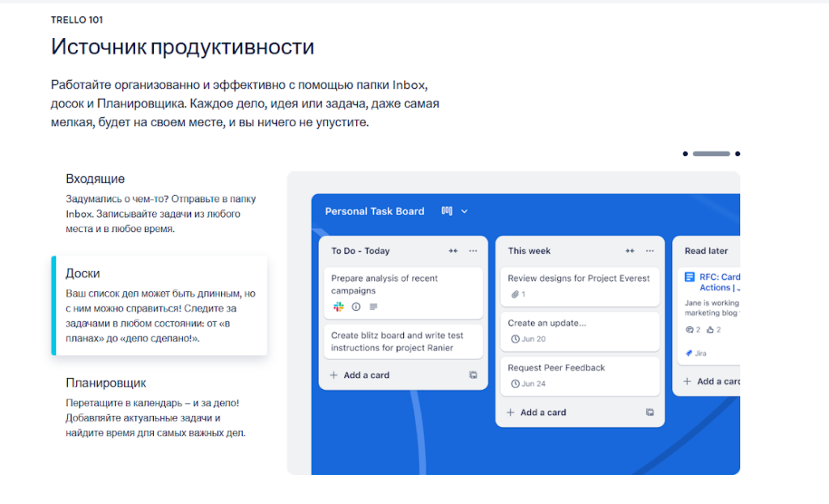Click the This week list title
Viewport: 829px width, 504px height.
click(529, 251)
